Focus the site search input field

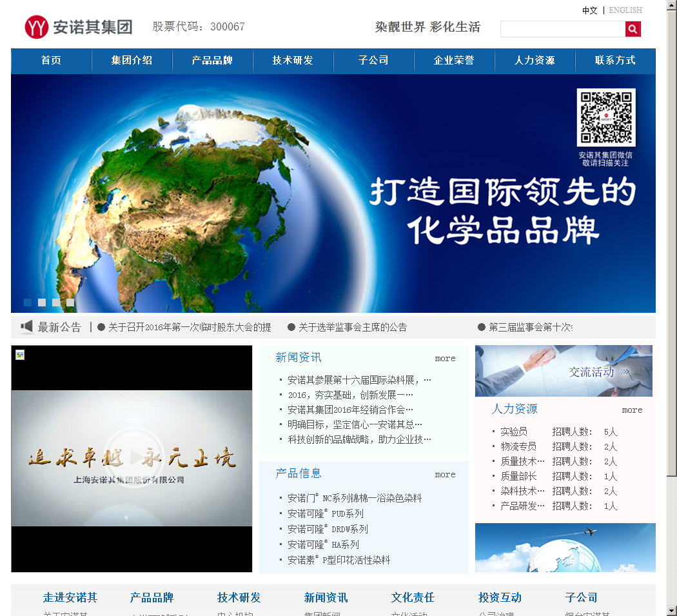(x=563, y=29)
